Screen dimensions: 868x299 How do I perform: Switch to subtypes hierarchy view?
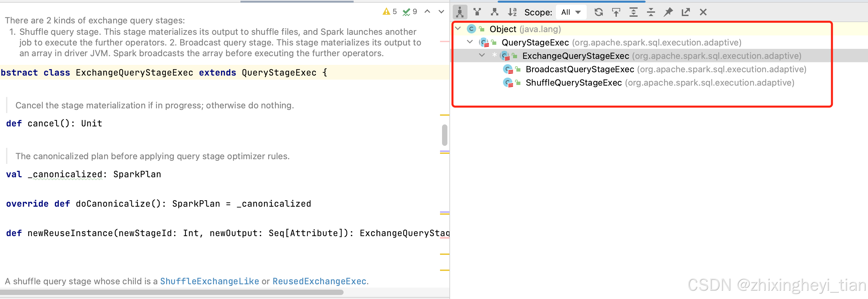pyautogui.click(x=495, y=12)
